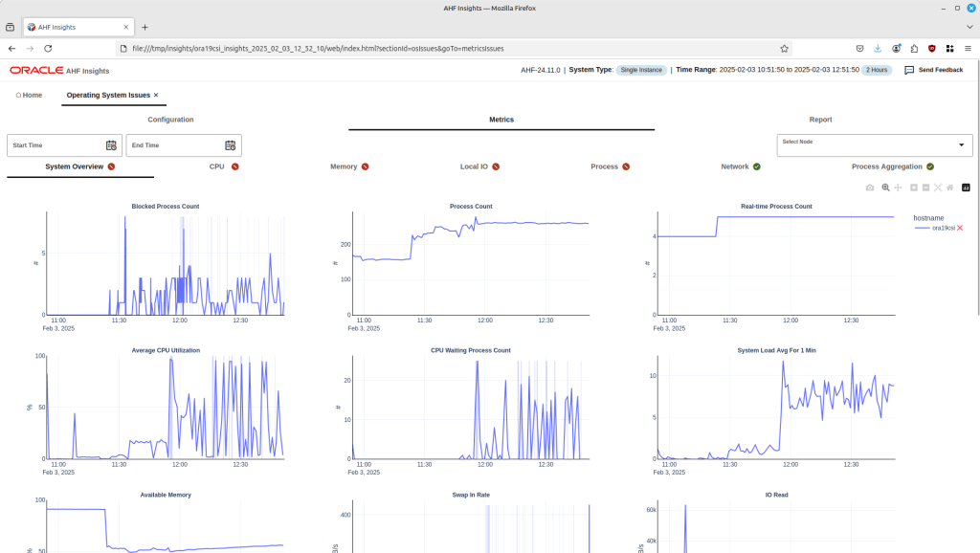Click the chart reset axes home icon
This screenshot has height=553, width=980.
949,188
